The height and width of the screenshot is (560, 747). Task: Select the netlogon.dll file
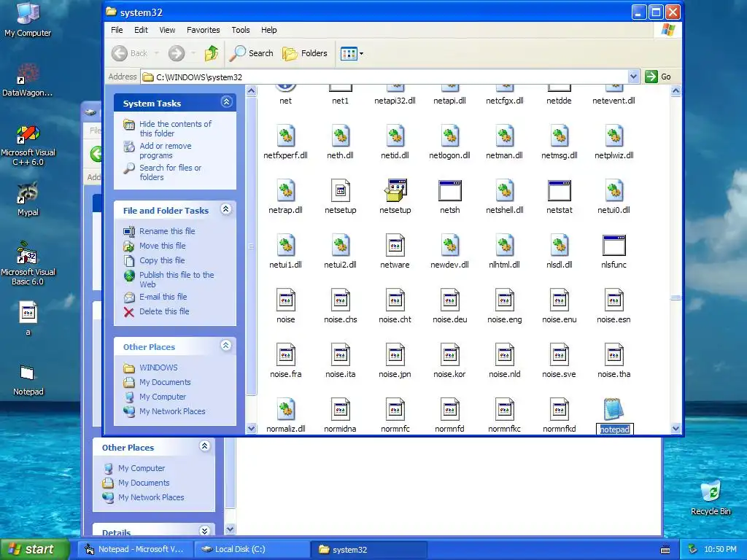click(x=449, y=136)
